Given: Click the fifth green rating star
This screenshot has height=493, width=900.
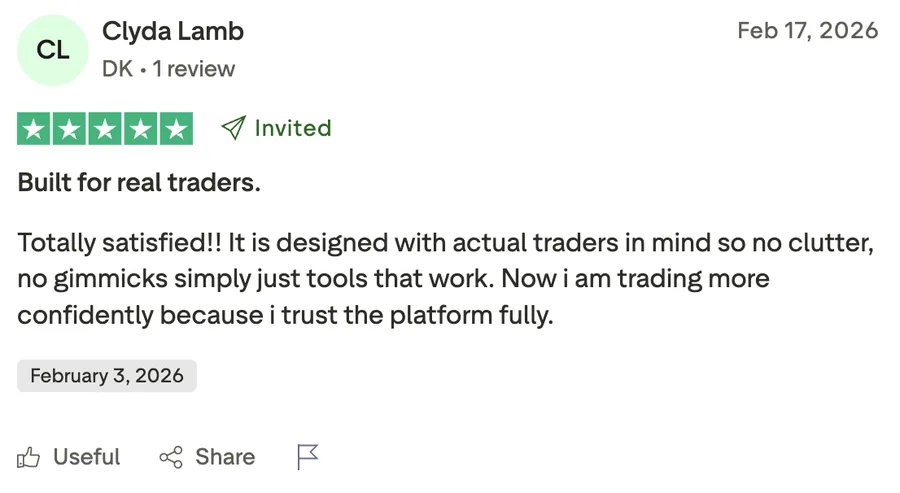Looking at the screenshot, I should point(176,129).
